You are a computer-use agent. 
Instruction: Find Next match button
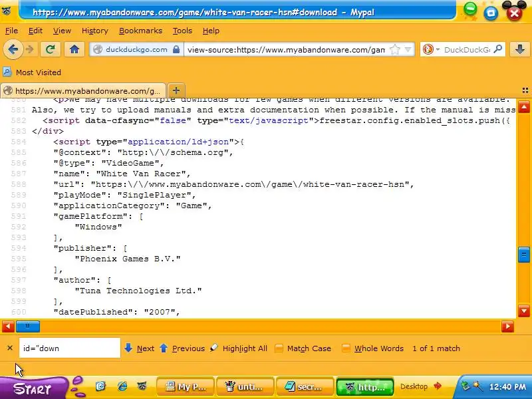pos(139,348)
